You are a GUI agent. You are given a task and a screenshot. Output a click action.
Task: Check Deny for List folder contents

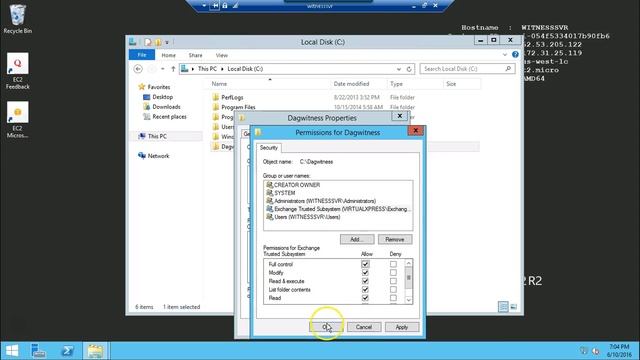click(393, 289)
